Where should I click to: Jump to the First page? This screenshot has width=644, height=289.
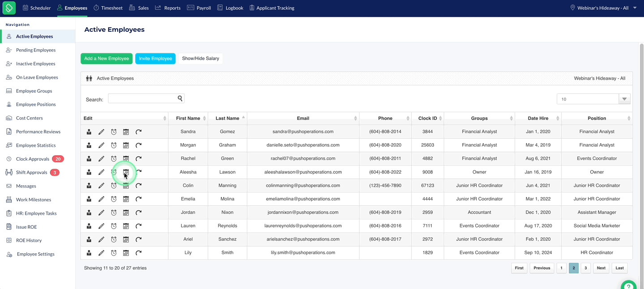pos(519,268)
